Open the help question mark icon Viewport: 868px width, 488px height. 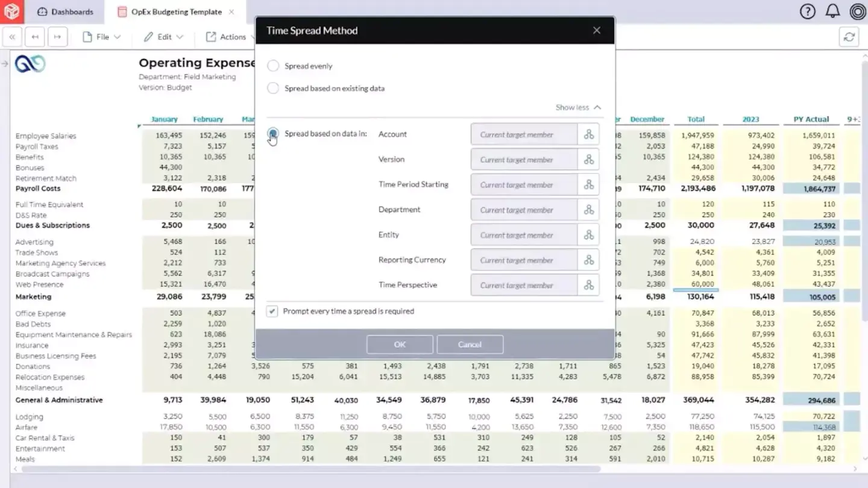[807, 11]
